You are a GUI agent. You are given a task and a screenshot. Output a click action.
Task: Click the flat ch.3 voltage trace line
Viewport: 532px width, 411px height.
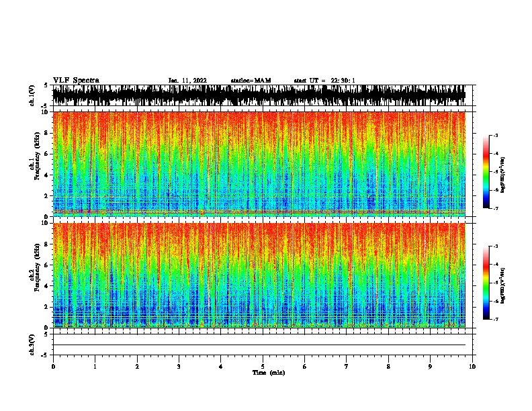[259, 345]
